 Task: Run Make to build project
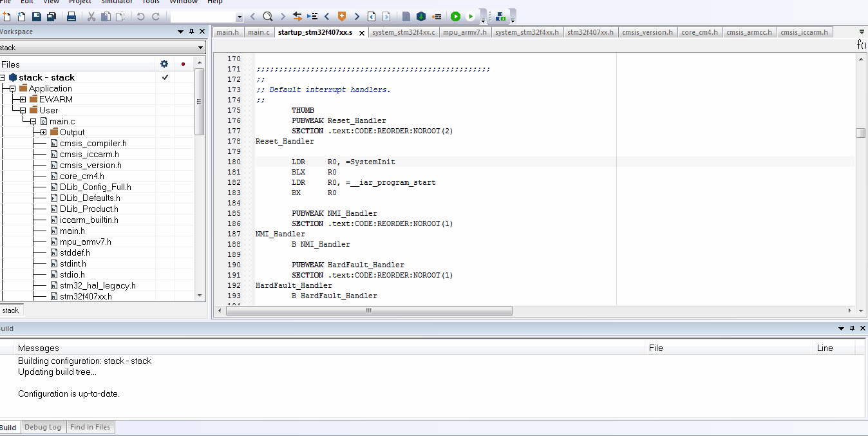[421, 16]
